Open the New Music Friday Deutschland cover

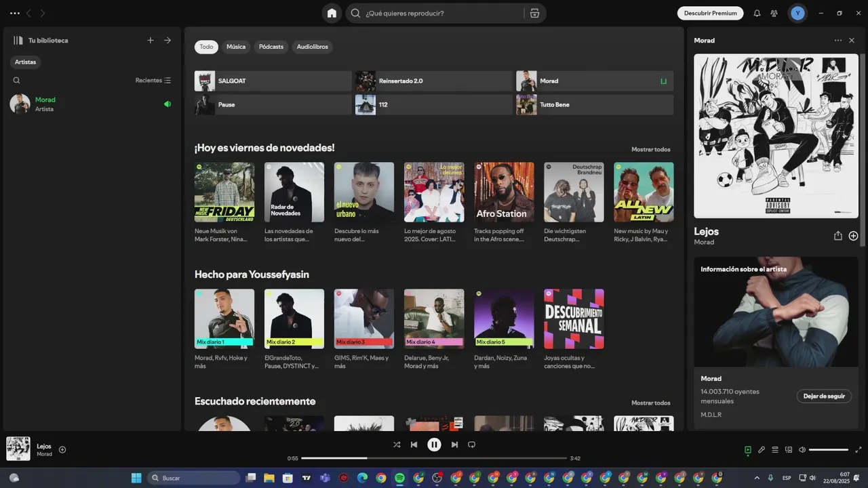[224, 192]
